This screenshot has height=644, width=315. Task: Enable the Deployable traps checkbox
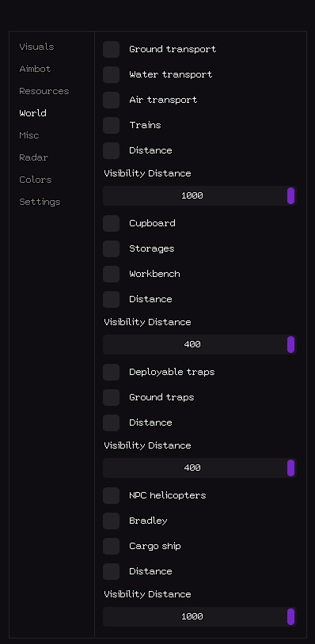(x=112, y=372)
